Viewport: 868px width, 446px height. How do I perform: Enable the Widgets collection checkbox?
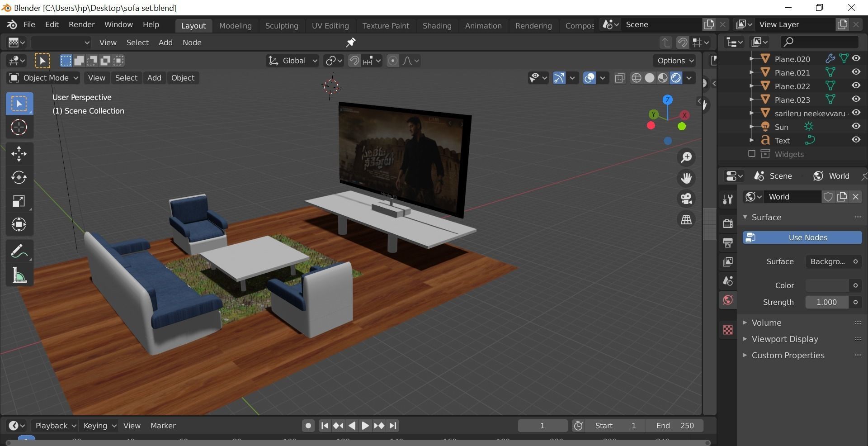coord(752,154)
